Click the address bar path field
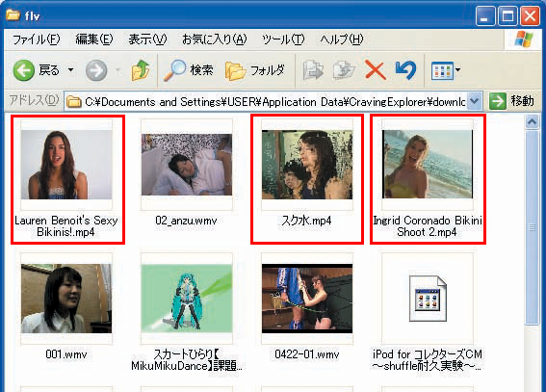The width and height of the screenshot is (546, 392). pos(274,102)
